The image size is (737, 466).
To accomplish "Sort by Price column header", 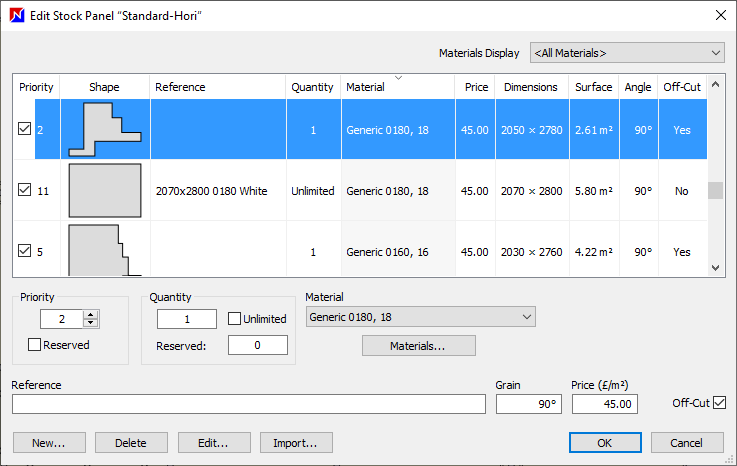I will [x=475, y=87].
